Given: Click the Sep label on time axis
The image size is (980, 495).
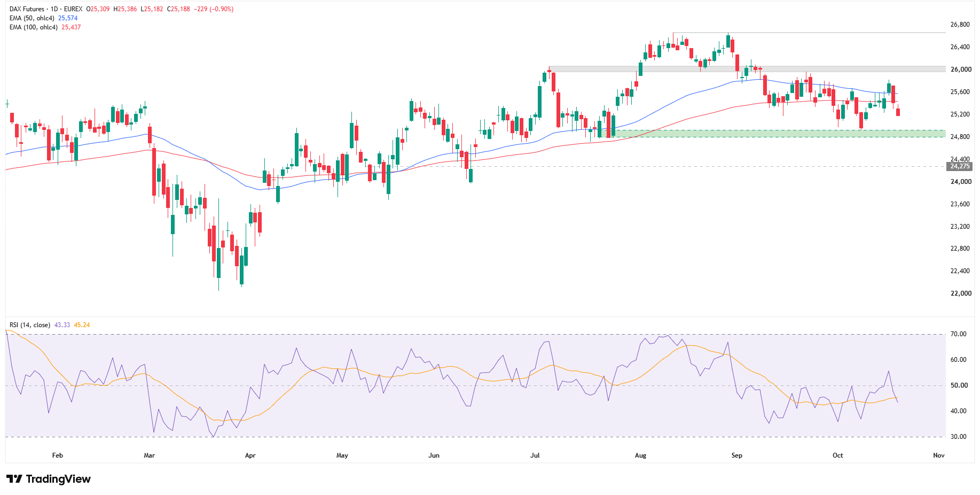Looking at the screenshot, I should [737, 455].
